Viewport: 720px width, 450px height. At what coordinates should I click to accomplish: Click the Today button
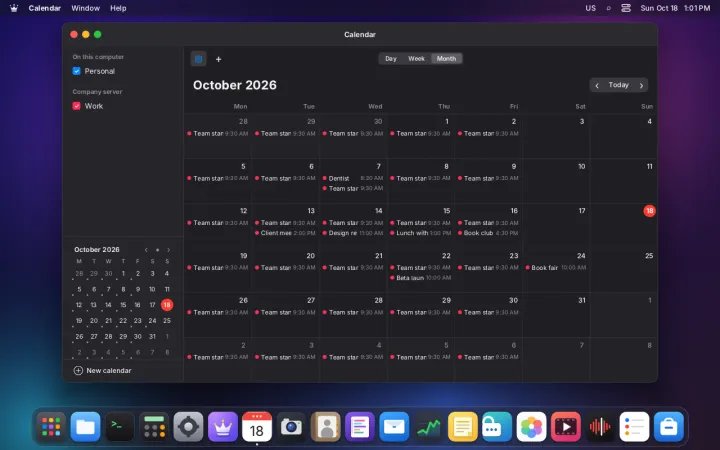[619, 85]
